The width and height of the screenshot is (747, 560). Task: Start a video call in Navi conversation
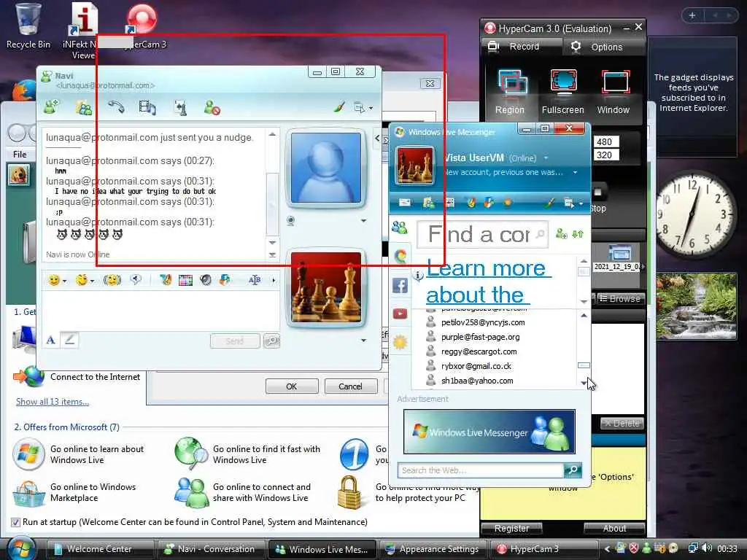click(147, 108)
